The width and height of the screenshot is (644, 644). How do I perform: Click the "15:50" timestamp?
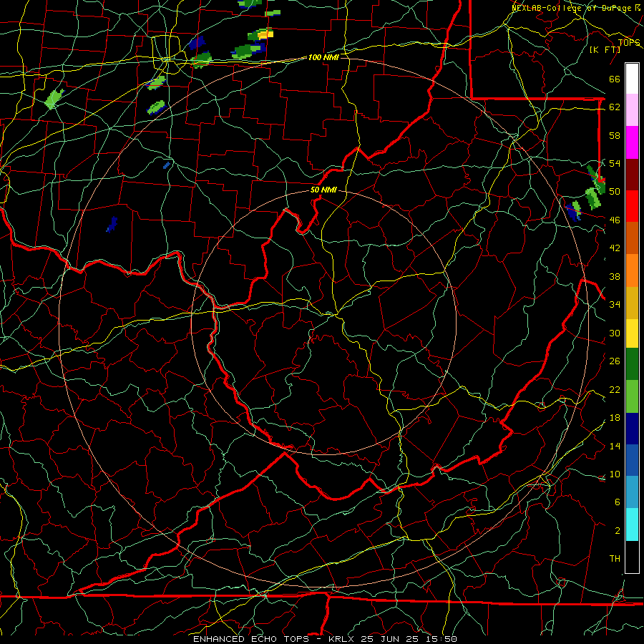[x=440, y=639]
